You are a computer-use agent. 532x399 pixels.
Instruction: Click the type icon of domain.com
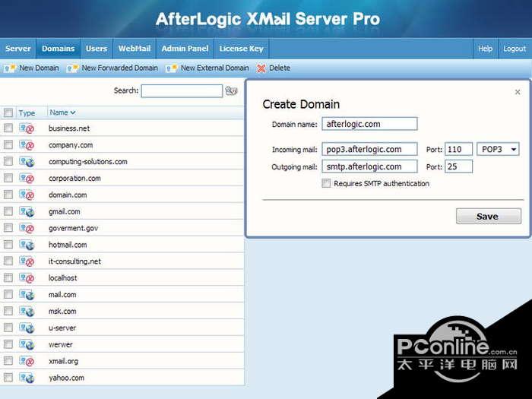click(x=27, y=195)
